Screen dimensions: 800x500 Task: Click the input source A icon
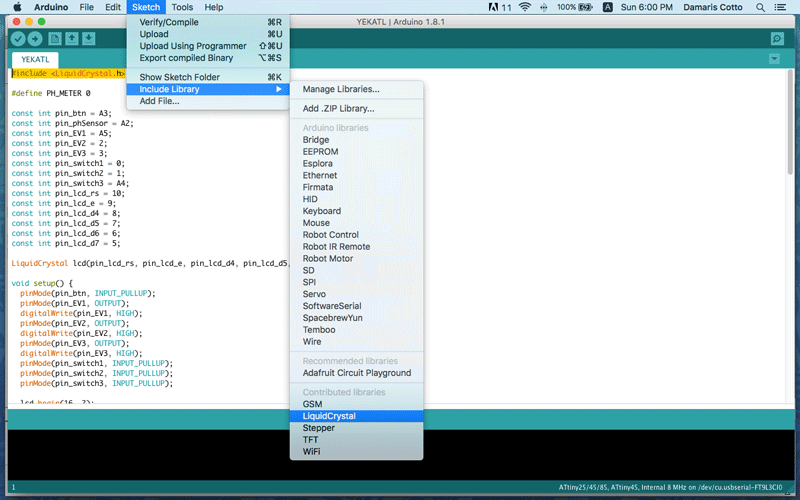(x=607, y=7)
